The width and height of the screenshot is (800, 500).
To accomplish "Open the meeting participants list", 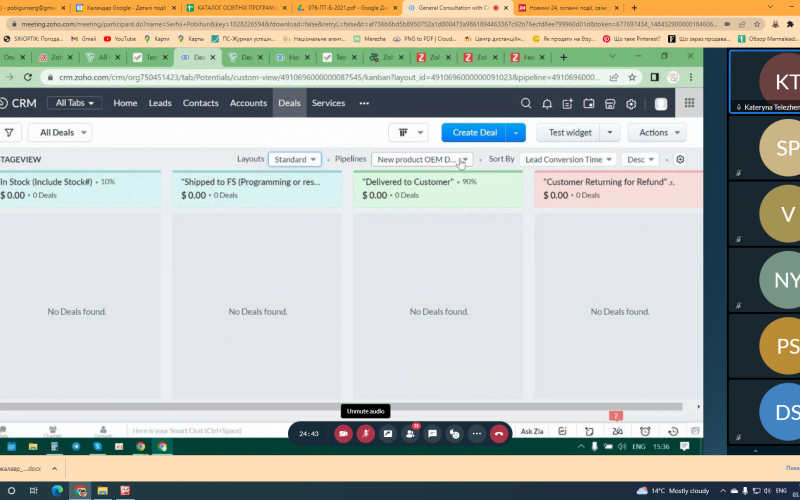I will [x=410, y=434].
